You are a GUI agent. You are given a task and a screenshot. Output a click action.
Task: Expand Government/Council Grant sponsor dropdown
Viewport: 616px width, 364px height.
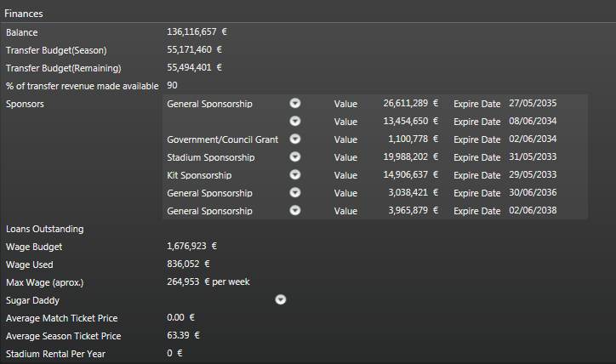pyautogui.click(x=295, y=139)
